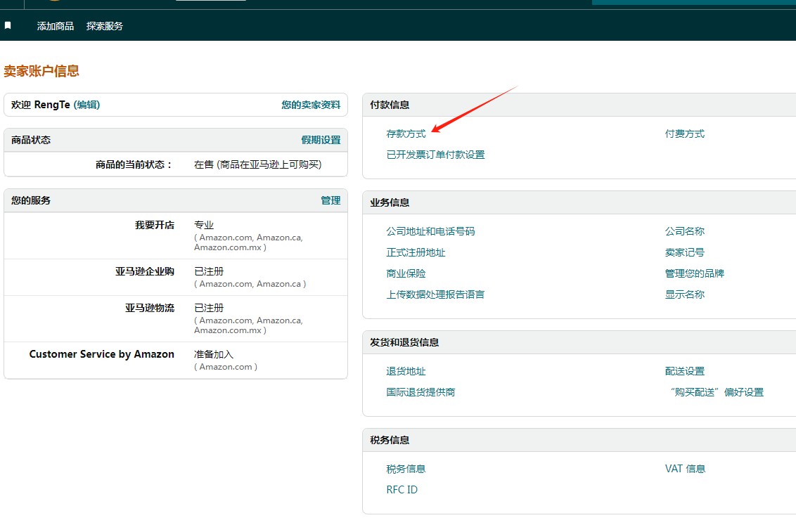
Task: Open 配送设置 link
Action: [684, 371]
